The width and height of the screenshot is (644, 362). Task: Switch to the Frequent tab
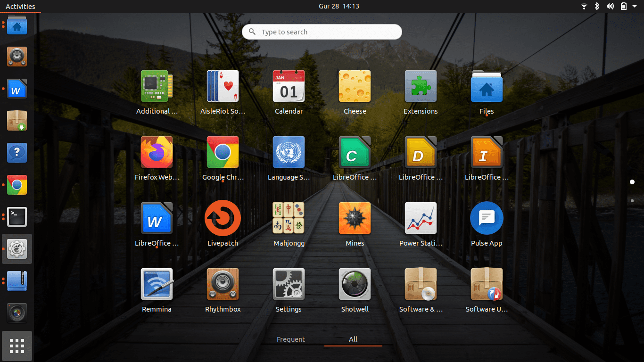pos(291,339)
